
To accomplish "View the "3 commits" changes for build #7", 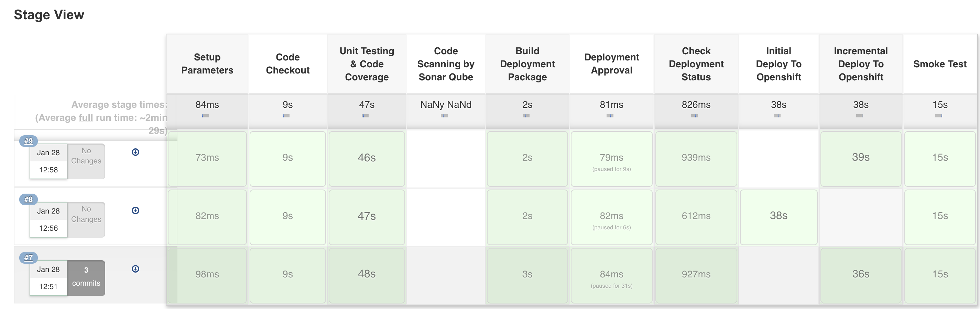I will coord(86,277).
